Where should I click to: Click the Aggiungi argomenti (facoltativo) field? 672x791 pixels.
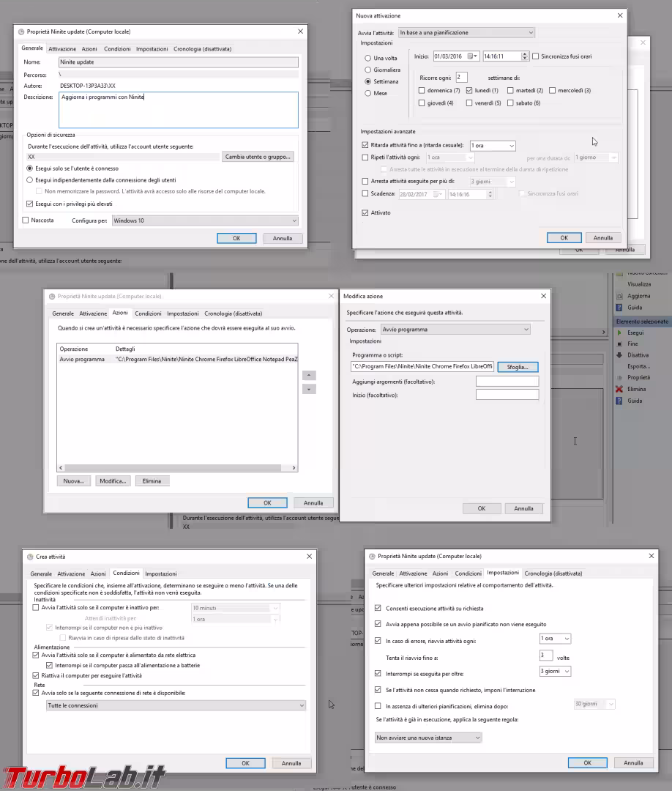(507, 382)
